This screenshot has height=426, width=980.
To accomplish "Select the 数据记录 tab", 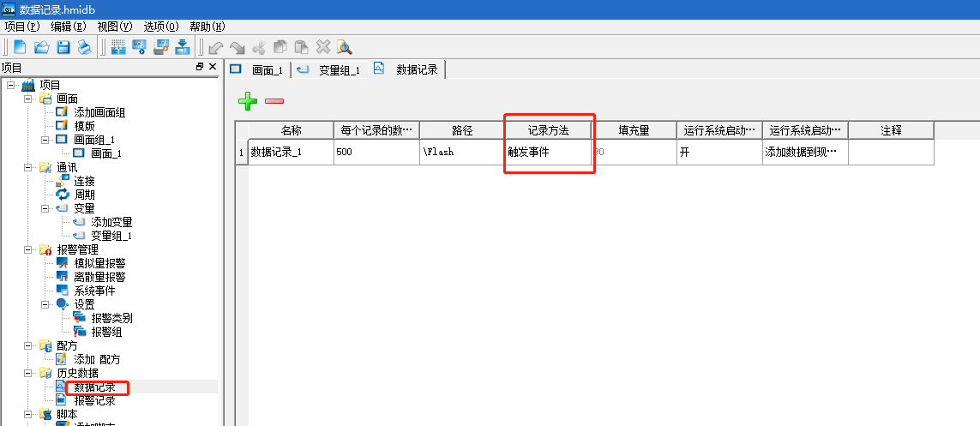I will 407,69.
